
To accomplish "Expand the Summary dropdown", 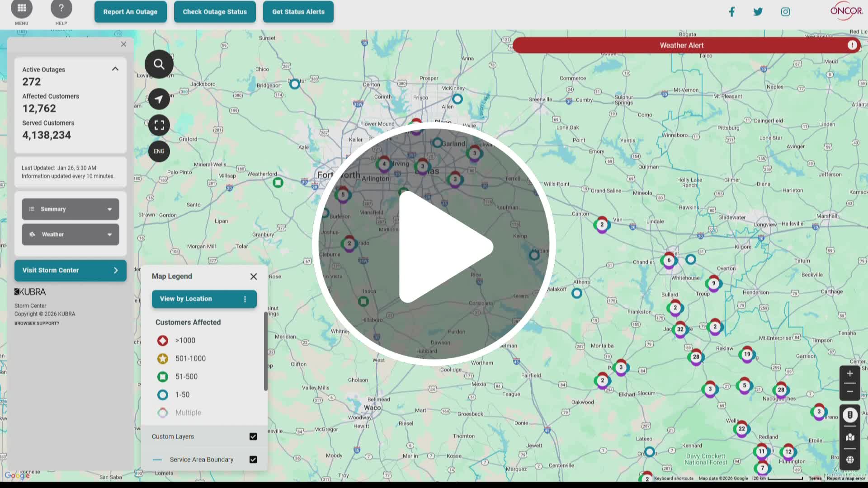I will (x=70, y=209).
